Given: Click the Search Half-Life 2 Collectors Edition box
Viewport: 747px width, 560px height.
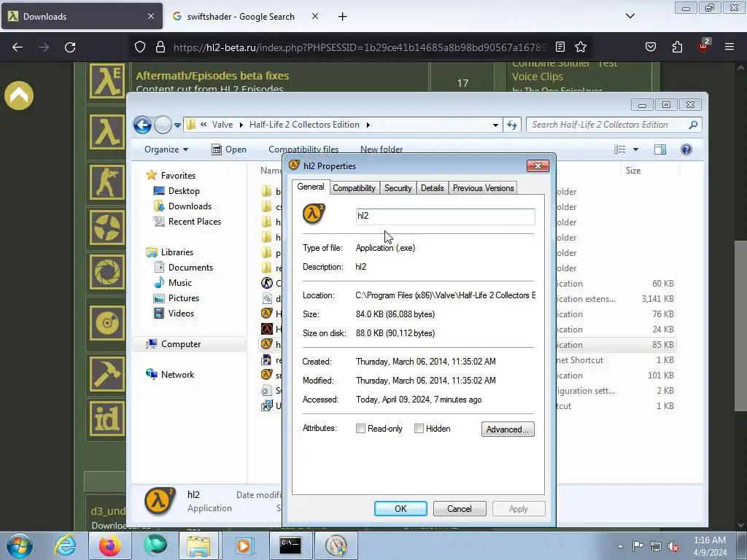Looking at the screenshot, I should point(614,125).
